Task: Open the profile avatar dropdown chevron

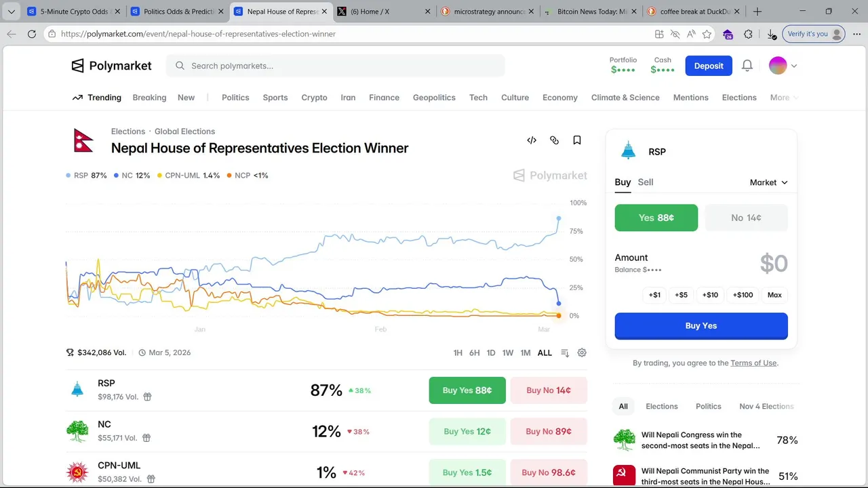Action: (794, 66)
